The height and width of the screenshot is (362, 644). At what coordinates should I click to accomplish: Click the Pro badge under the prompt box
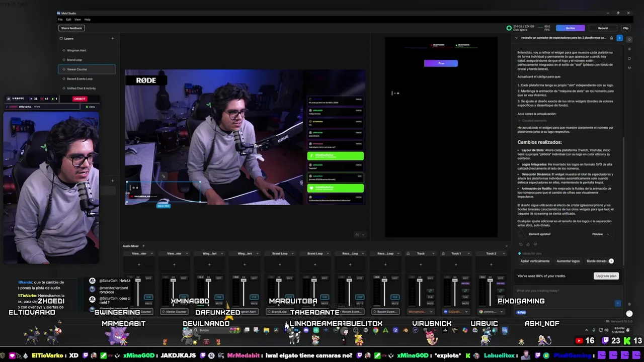[521, 312]
